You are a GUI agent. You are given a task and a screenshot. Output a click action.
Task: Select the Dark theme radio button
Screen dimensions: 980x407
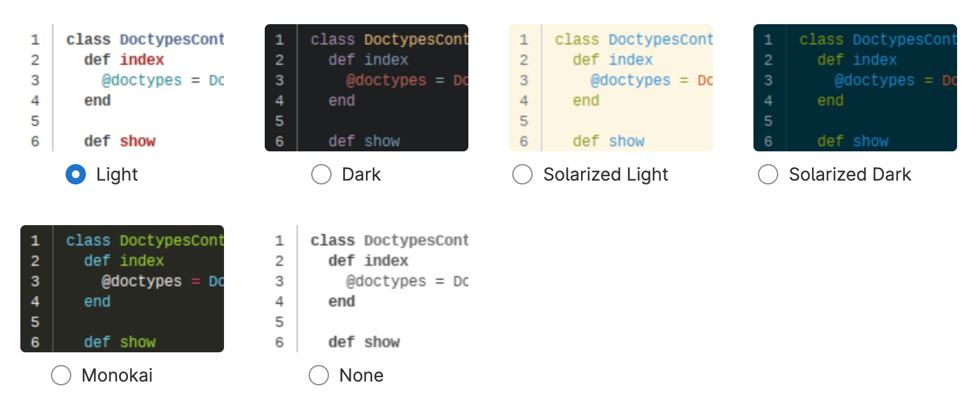[321, 174]
